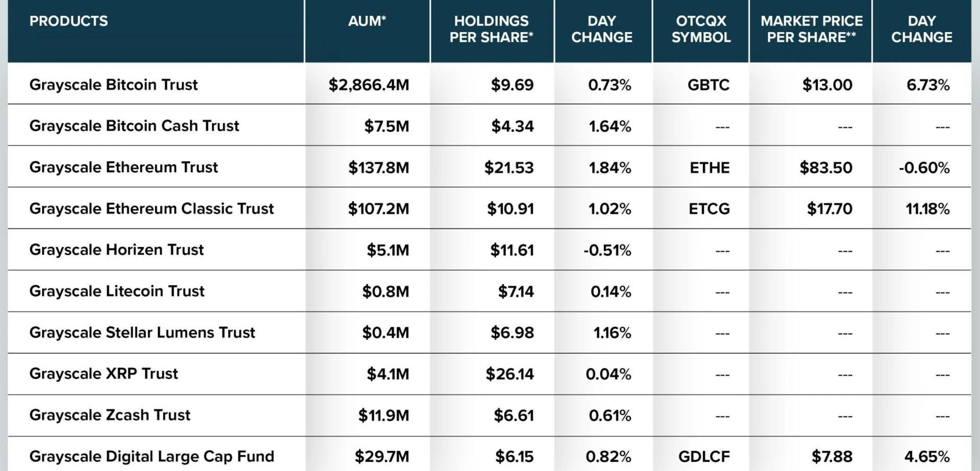Open Grayscale Digital Large Cap Fund

coord(152,456)
